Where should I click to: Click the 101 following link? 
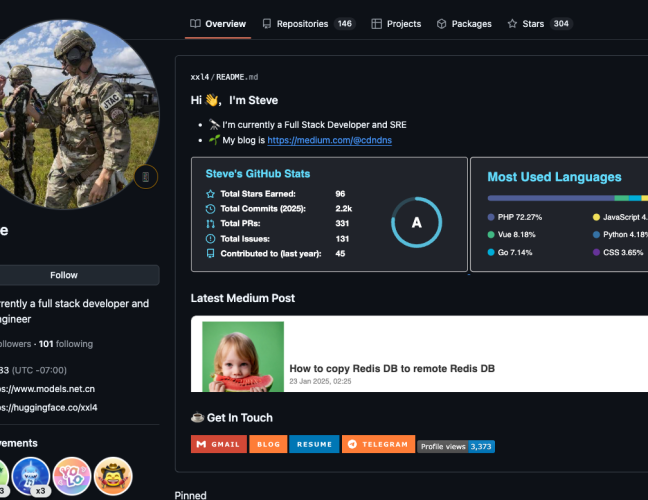pos(65,344)
